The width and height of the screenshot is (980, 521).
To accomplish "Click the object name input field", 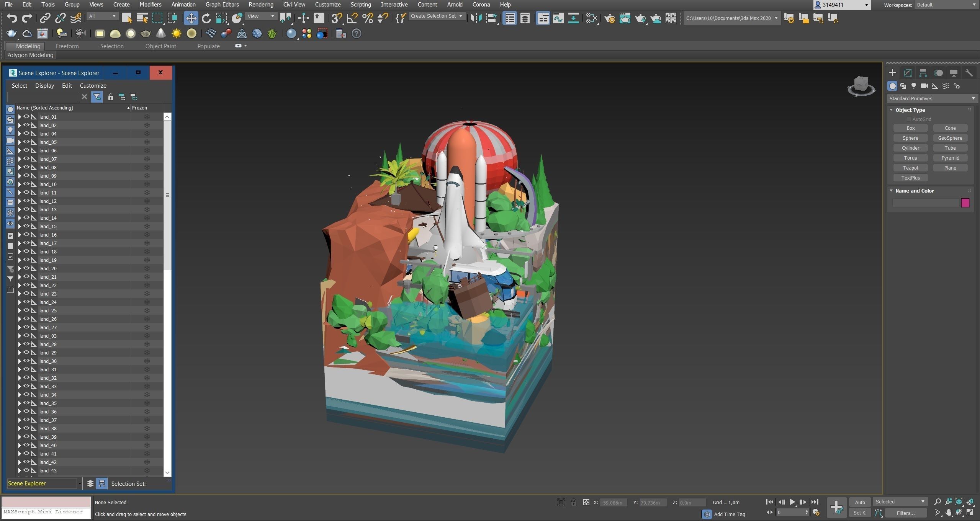I will coord(926,203).
